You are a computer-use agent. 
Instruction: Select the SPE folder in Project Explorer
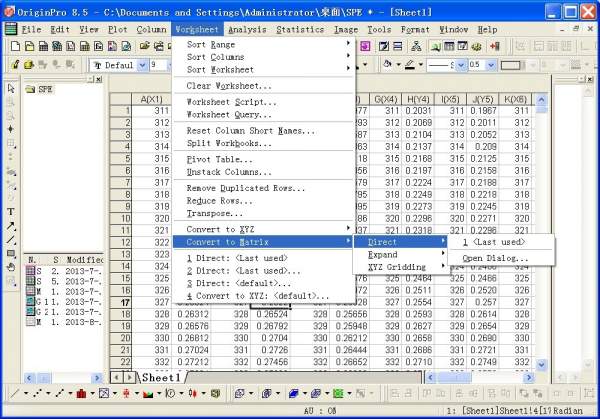point(40,89)
